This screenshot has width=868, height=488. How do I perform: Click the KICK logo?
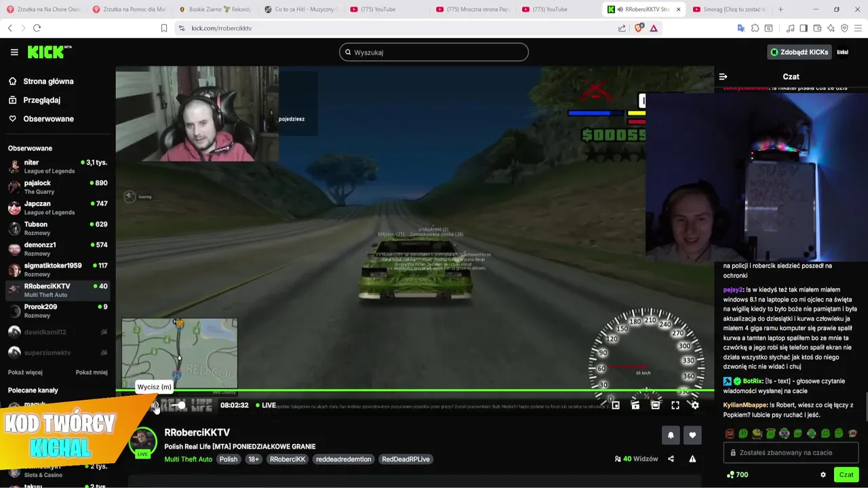[x=49, y=52]
